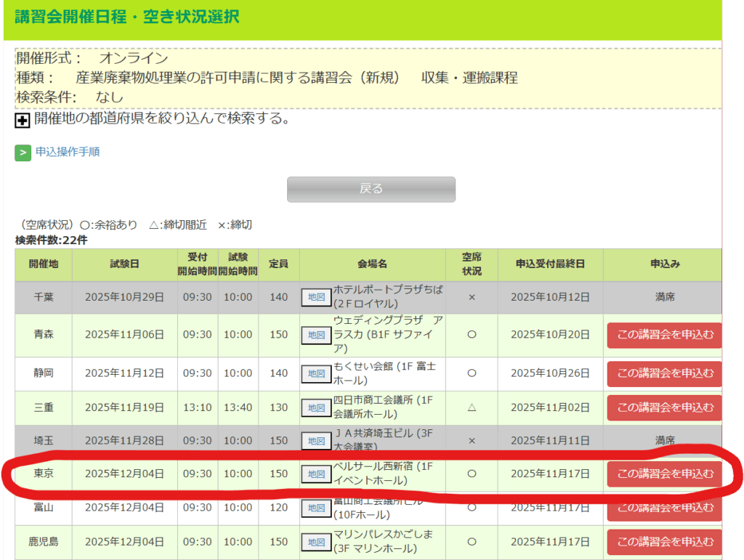Open the 地図 map for ベルサール西新宿 in 東京
This screenshot has width=744, height=560.
point(316,474)
